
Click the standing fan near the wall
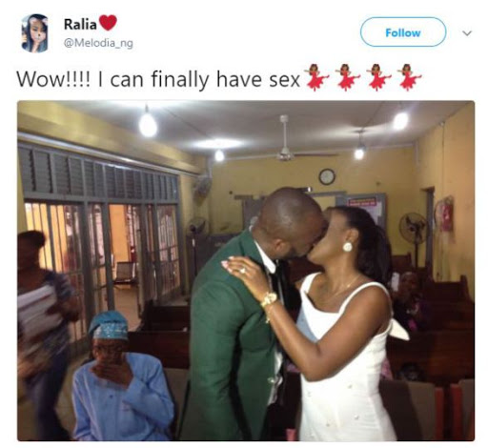[414, 234]
